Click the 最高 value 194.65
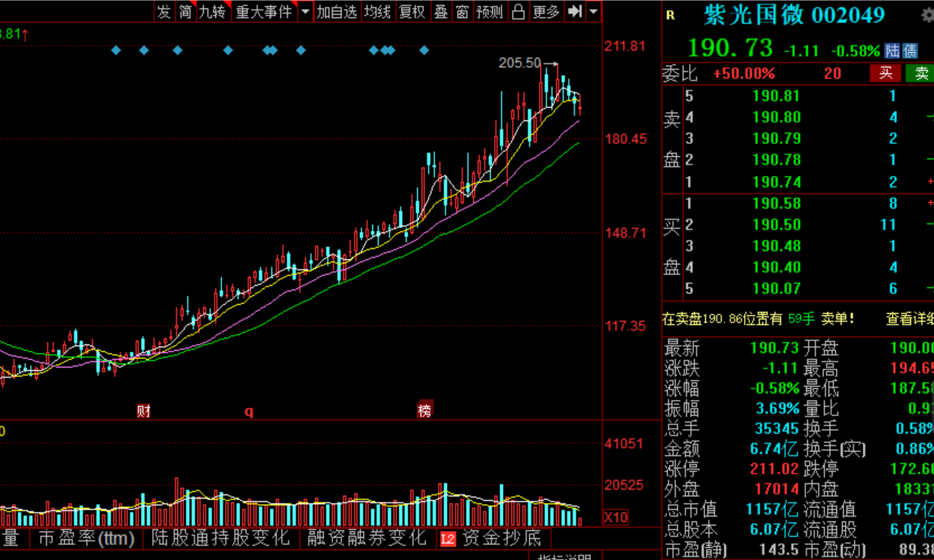 click(912, 368)
